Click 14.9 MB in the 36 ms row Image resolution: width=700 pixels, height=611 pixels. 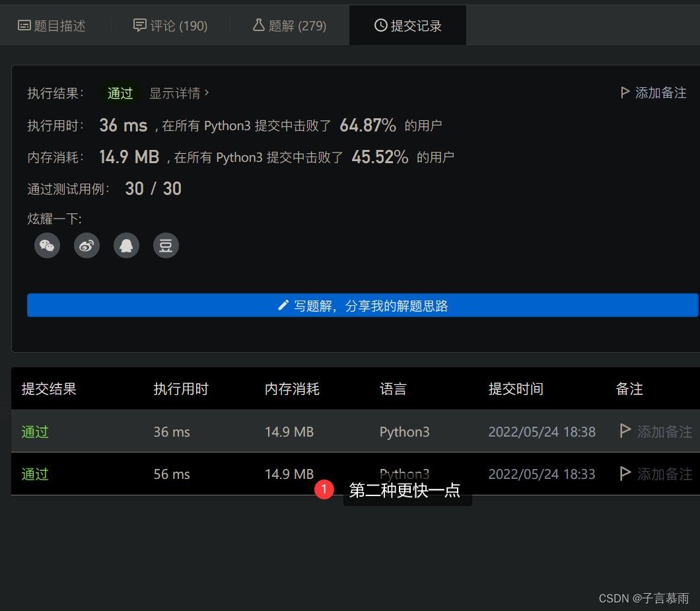tap(289, 432)
